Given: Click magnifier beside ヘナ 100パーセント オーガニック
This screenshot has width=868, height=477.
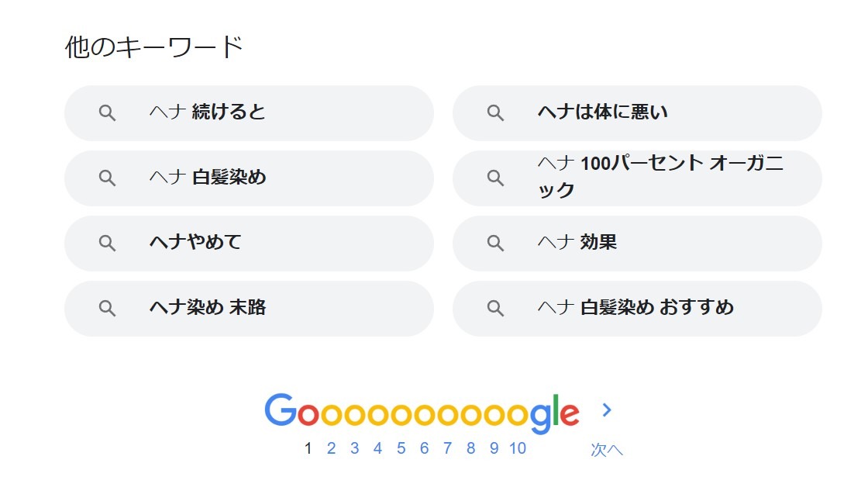Looking at the screenshot, I should coord(495,178).
